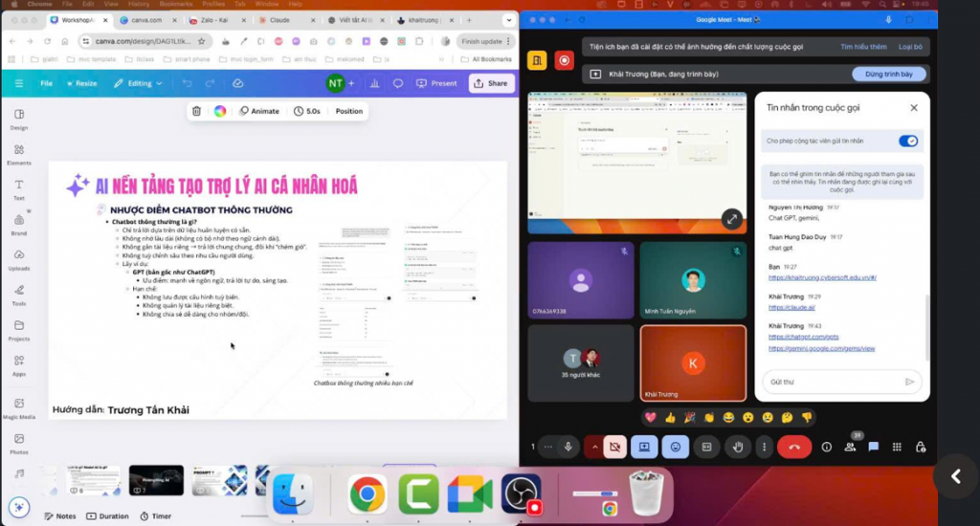Turn on the camera in Meet
This screenshot has height=526, width=980.
(613, 447)
